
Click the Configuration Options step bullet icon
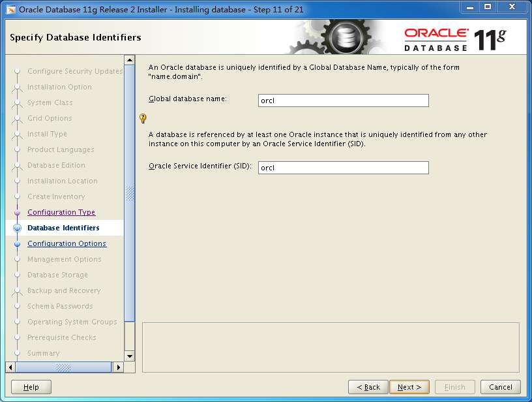pyautogui.click(x=18, y=244)
